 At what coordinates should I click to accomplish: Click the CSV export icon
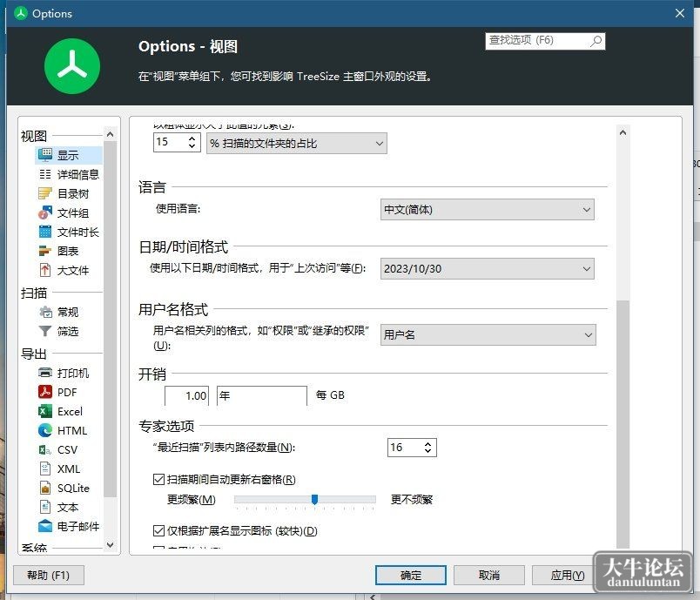tap(45, 449)
